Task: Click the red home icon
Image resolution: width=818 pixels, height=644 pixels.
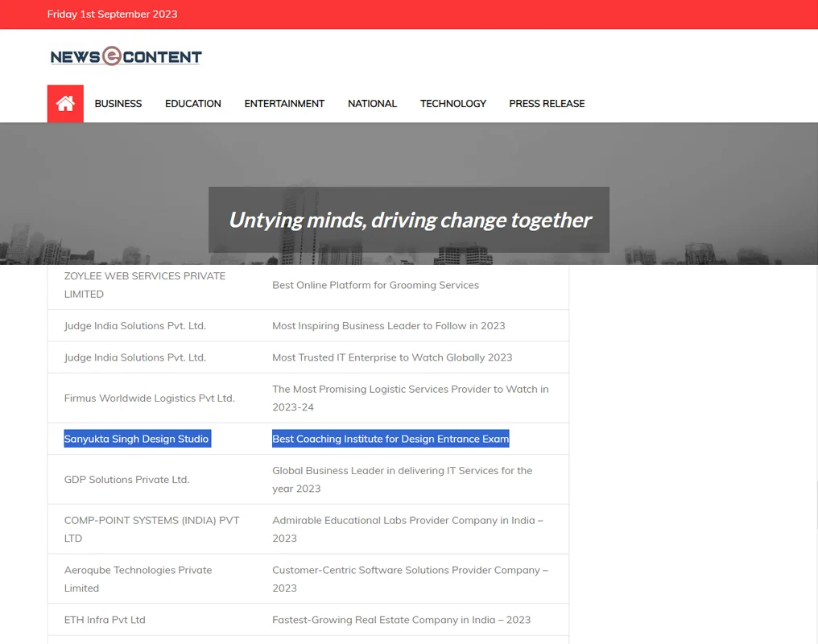Action: click(x=65, y=104)
